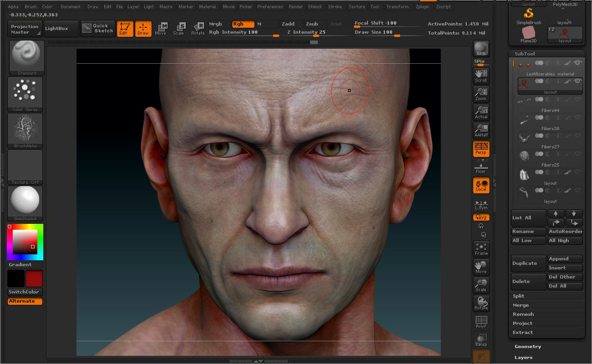Open the BrushAlpha alpha picker
592x364 pixels.
(x=26, y=131)
